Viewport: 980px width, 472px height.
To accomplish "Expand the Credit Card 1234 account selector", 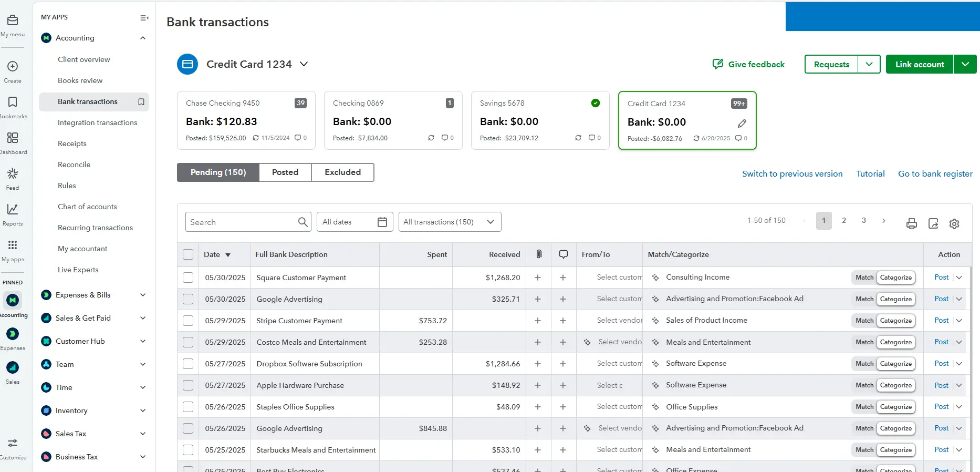I will tap(304, 64).
